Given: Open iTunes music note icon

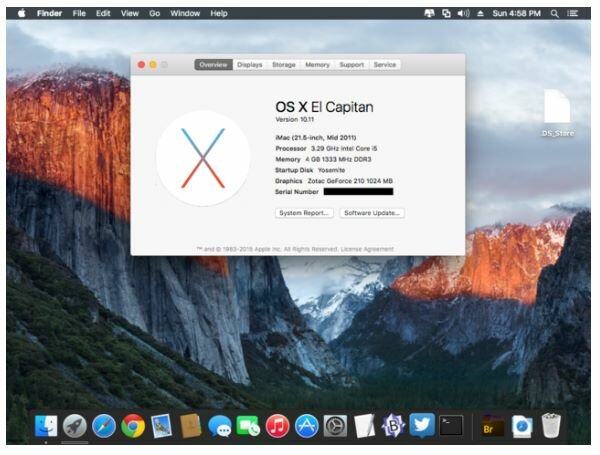Looking at the screenshot, I should point(277,426).
